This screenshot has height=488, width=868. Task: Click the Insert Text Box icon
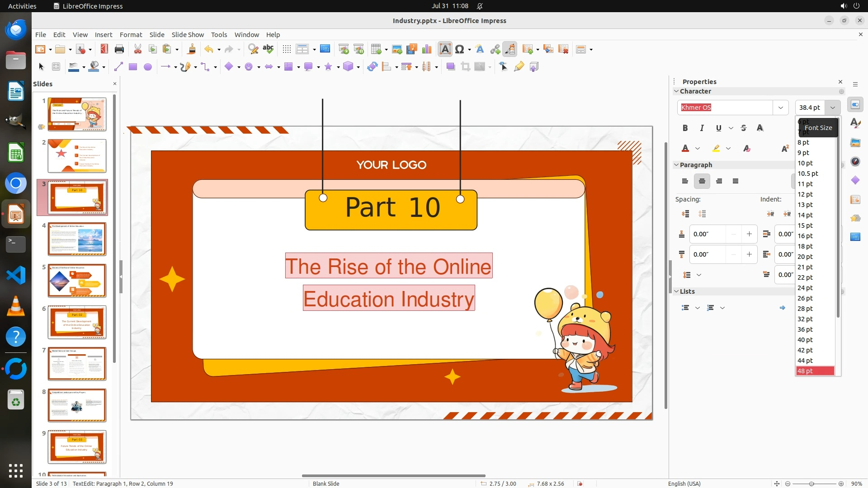tap(445, 49)
